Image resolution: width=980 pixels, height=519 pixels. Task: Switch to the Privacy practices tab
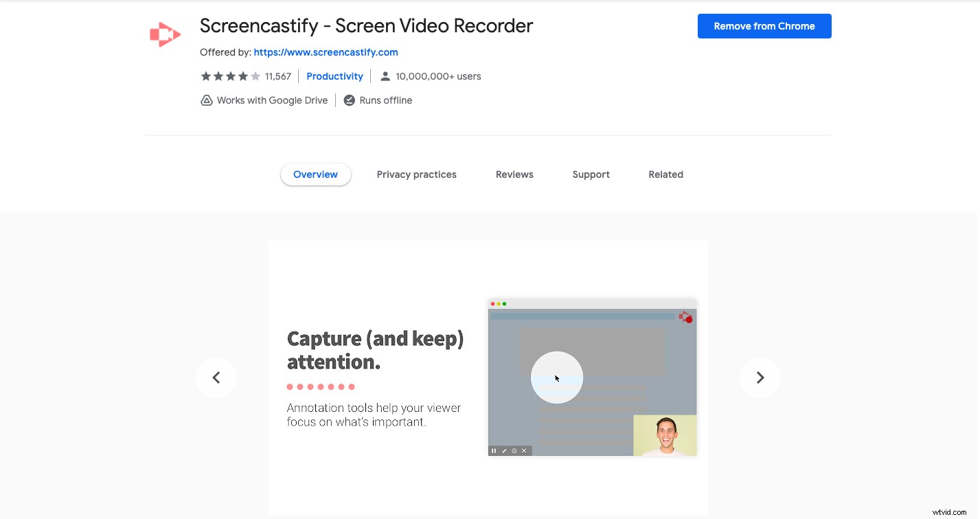[416, 174]
